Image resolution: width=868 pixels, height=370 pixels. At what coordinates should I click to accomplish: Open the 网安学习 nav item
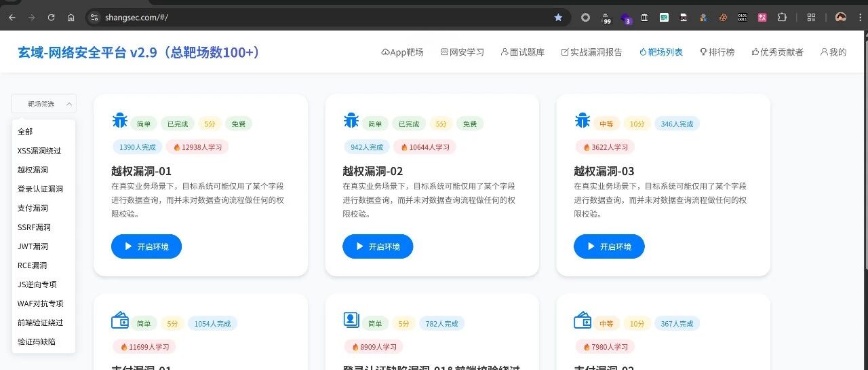coord(462,52)
